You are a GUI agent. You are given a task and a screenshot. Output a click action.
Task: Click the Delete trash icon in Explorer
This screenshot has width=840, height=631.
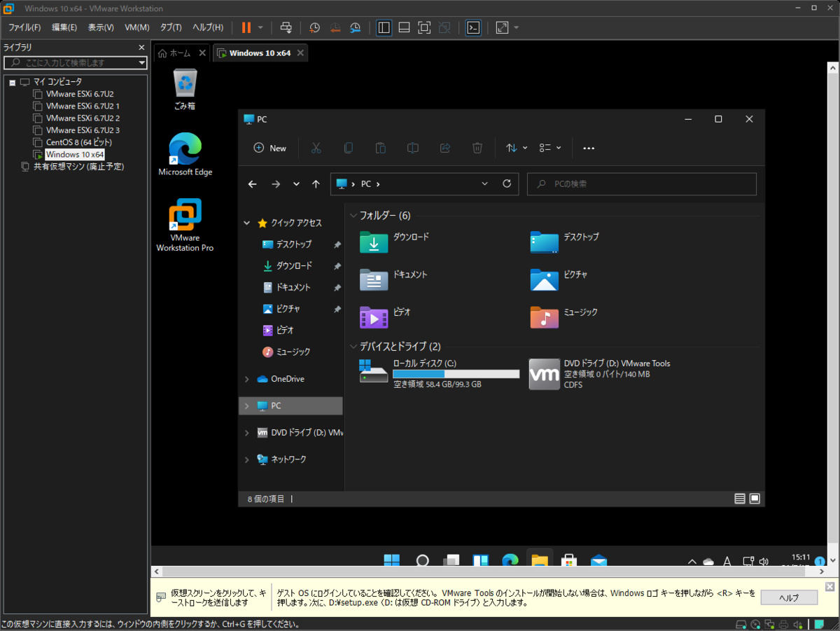point(477,148)
